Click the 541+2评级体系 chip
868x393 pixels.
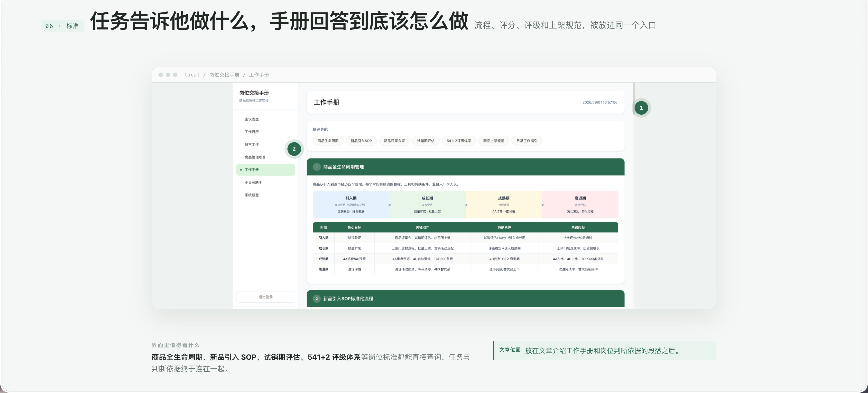pyautogui.click(x=459, y=141)
